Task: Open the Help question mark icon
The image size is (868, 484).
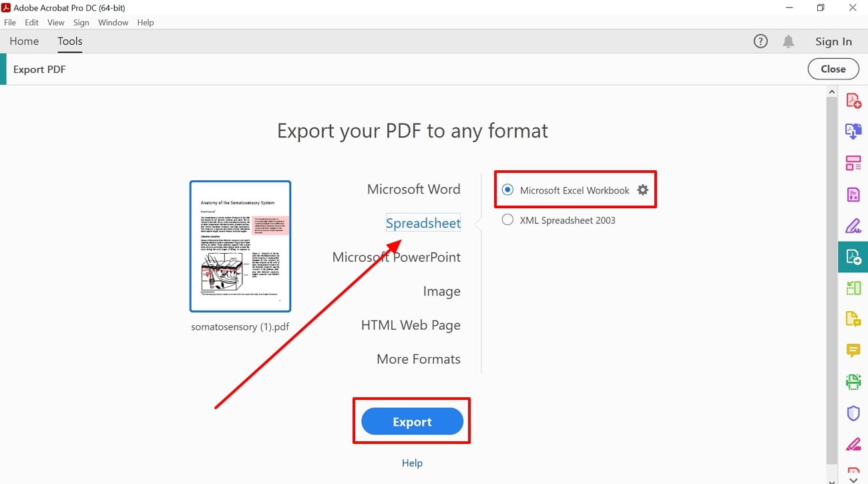Action: point(761,41)
